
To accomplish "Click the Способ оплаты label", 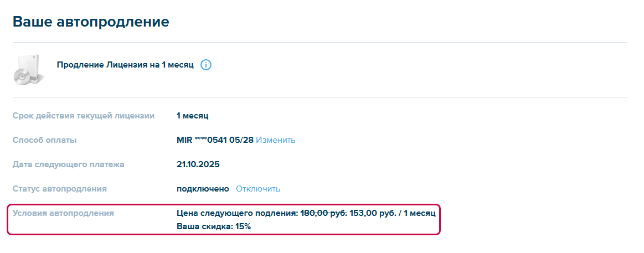I will point(45,140).
